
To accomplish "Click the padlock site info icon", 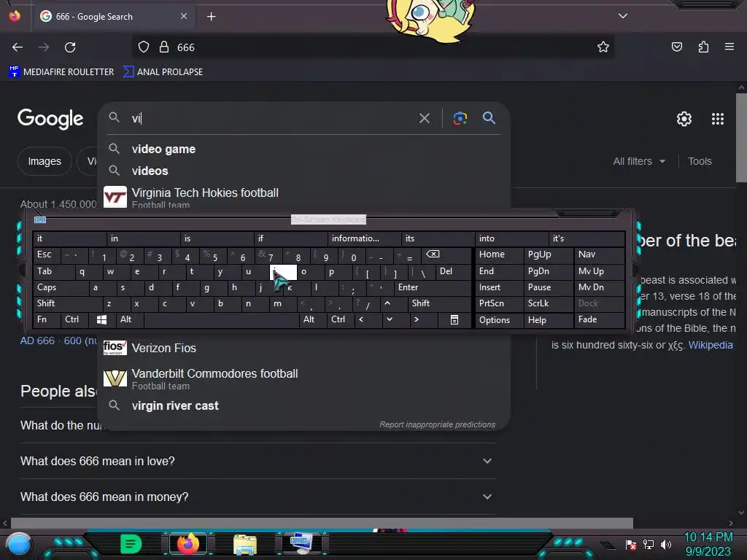I will click(164, 47).
